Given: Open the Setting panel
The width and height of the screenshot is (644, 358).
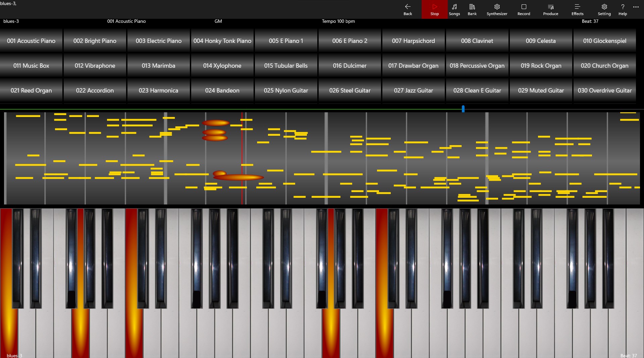Looking at the screenshot, I should pyautogui.click(x=604, y=9).
